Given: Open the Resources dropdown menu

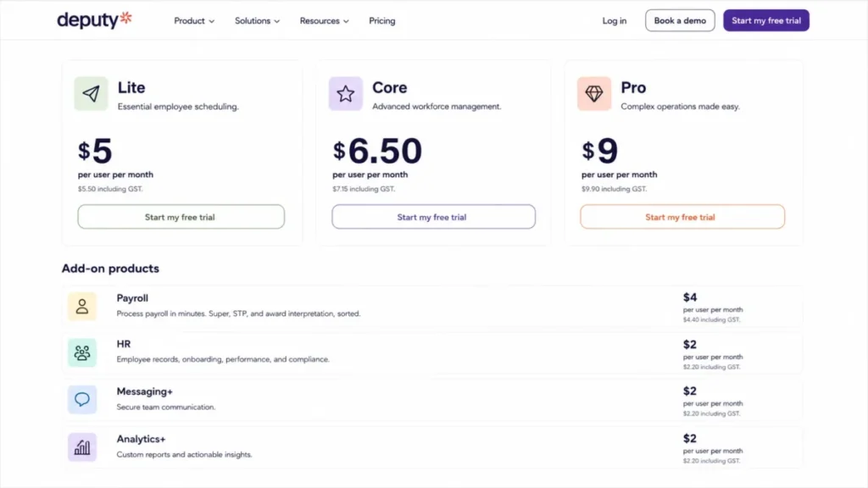Looking at the screenshot, I should tap(325, 20).
